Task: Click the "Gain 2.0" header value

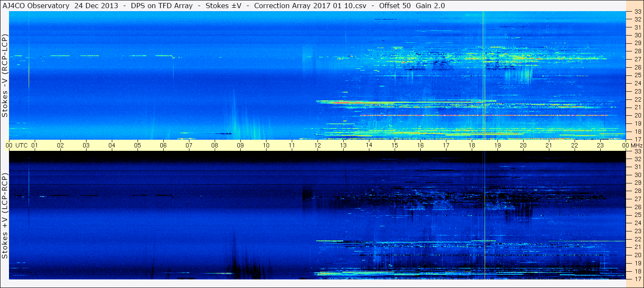Action: [430, 6]
